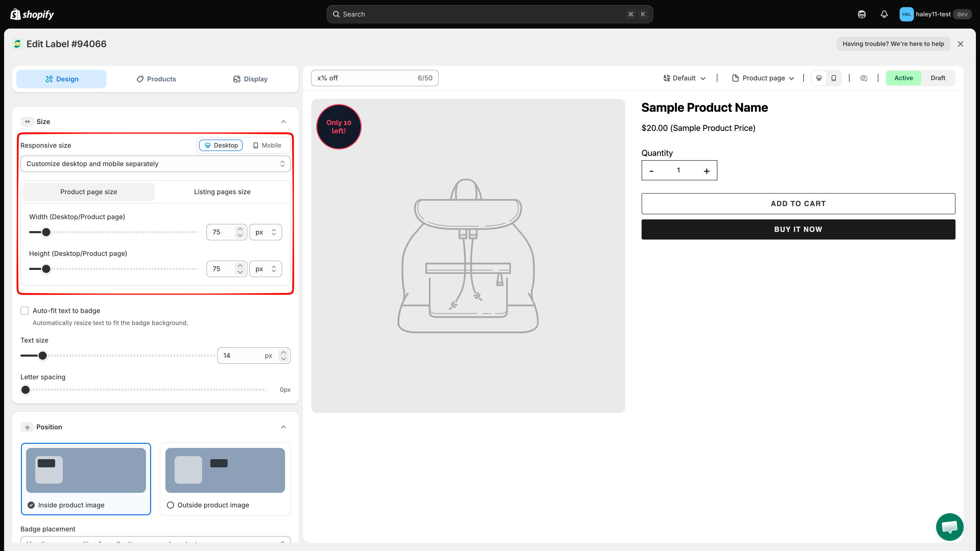Close the Edit Label panel
The width and height of the screenshot is (980, 551).
tap(961, 44)
